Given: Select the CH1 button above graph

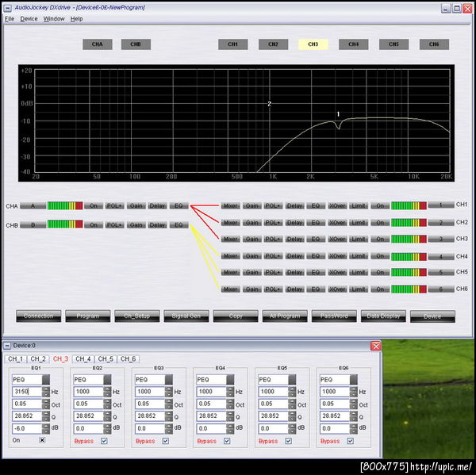Looking at the screenshot, I should [232, 44].
